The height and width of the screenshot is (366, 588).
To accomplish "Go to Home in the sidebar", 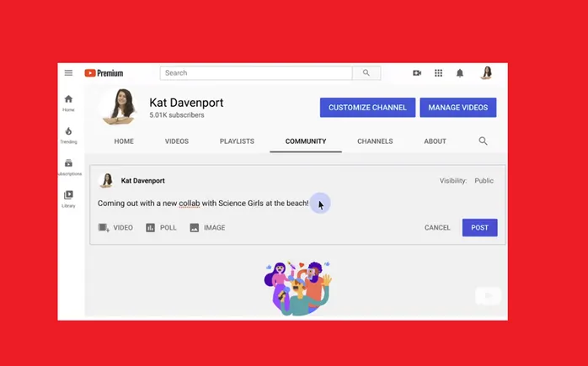I will tap(68, 103).
